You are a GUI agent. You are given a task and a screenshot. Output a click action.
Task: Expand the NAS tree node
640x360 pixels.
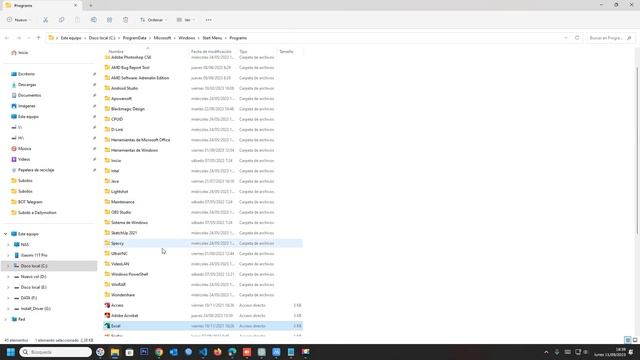pos(8,244)
